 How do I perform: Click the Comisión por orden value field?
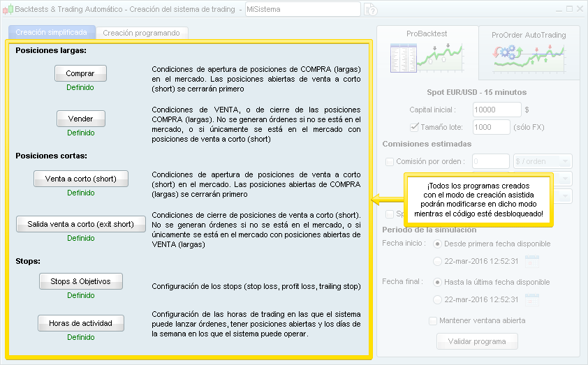tap(491, 161)
